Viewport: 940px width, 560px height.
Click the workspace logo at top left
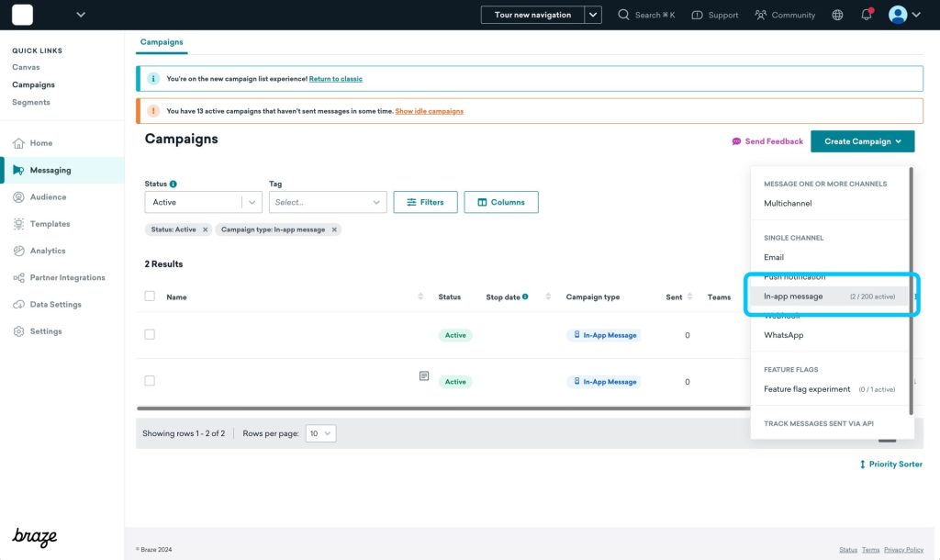[x=22, y=15]
